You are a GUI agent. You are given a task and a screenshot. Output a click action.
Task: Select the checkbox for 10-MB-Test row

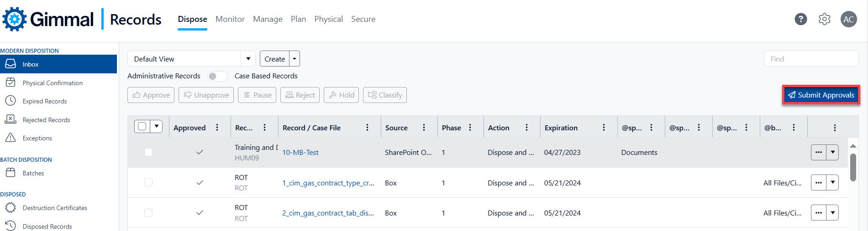148,152
